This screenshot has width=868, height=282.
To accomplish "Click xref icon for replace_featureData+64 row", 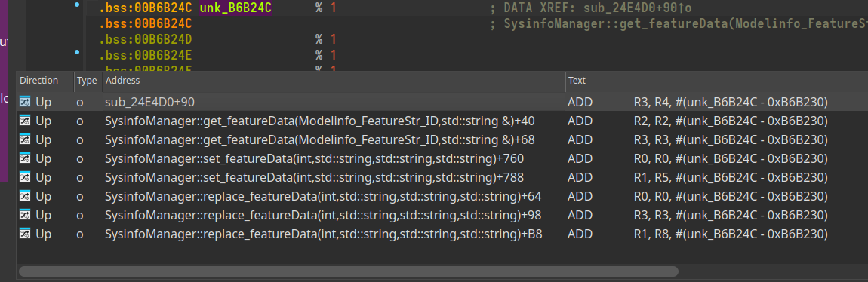I will [25, 196].
